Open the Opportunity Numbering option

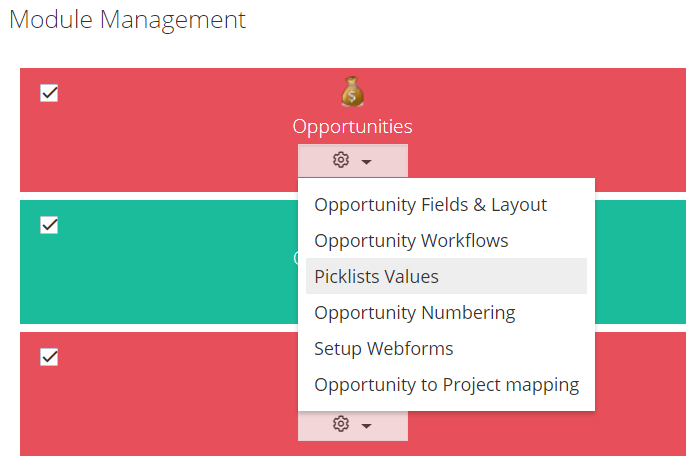tap(415, 313)
